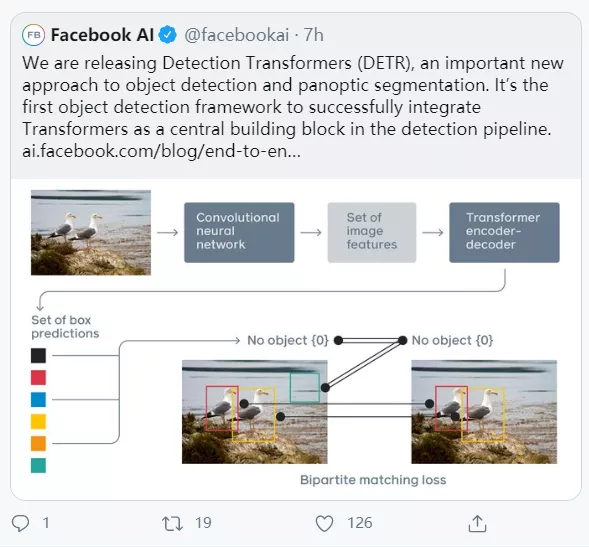Click the black box prediction swatch
Image resolution: width=589 pixels, height=547 pixels.
coord(38,355)
